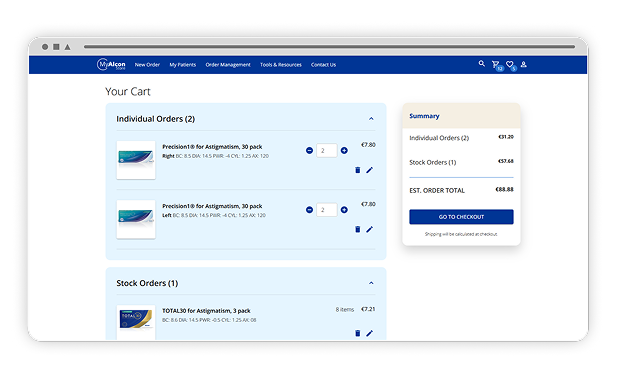Click the €88.88 order total value

tap(504, 189)
